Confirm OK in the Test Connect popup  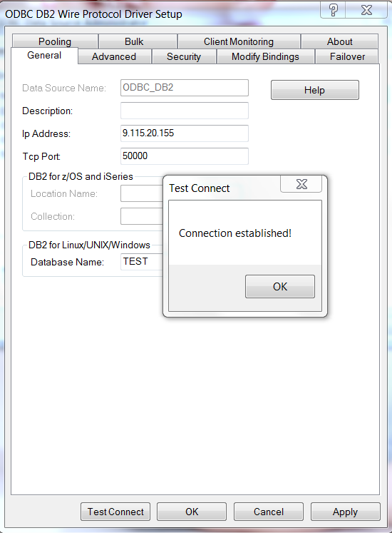click(280, 287)
